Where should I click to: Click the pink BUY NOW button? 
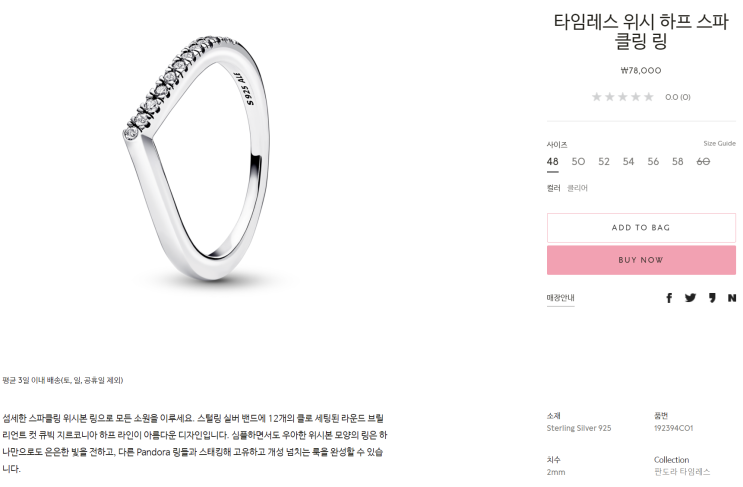pyautogui.click(x=641, y=260)
